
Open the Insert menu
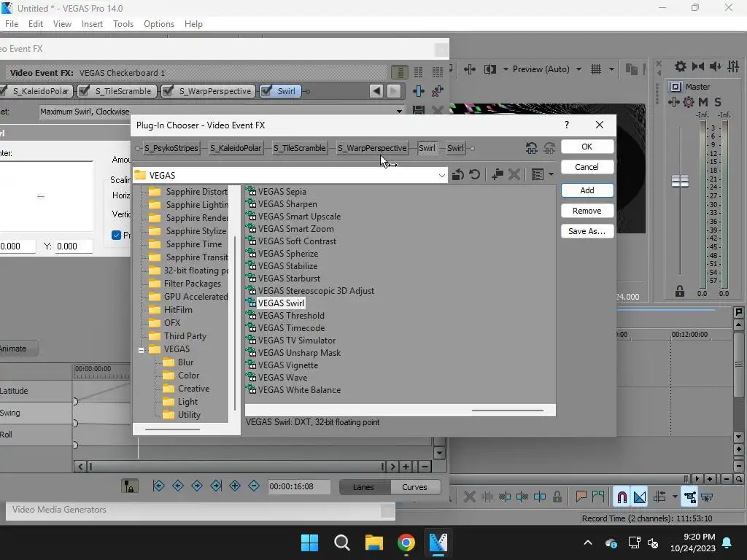click(92, 24)
